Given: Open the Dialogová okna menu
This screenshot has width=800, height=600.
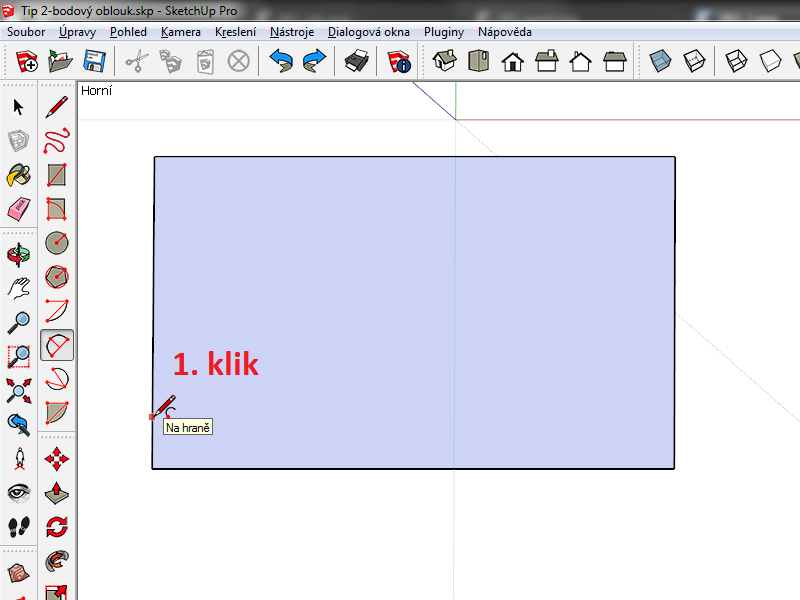Looking at the screenshot, I should pyautogui.click(x=368, y=32).
